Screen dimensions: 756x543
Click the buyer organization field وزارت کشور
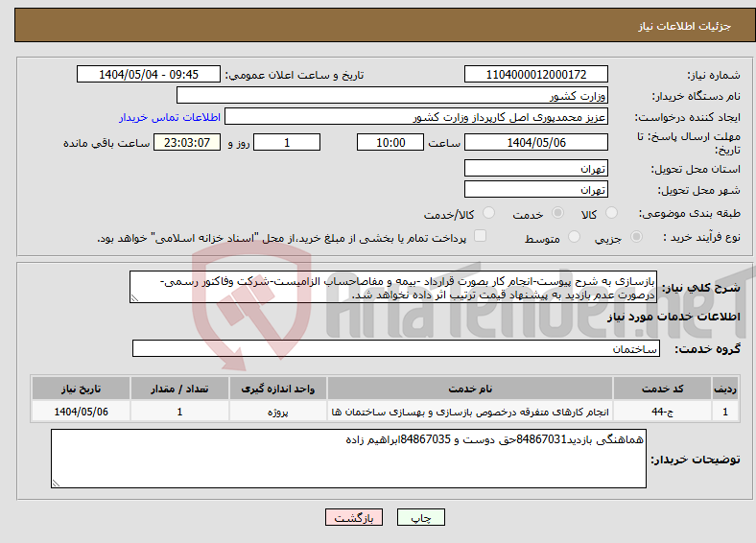point(392,96)
